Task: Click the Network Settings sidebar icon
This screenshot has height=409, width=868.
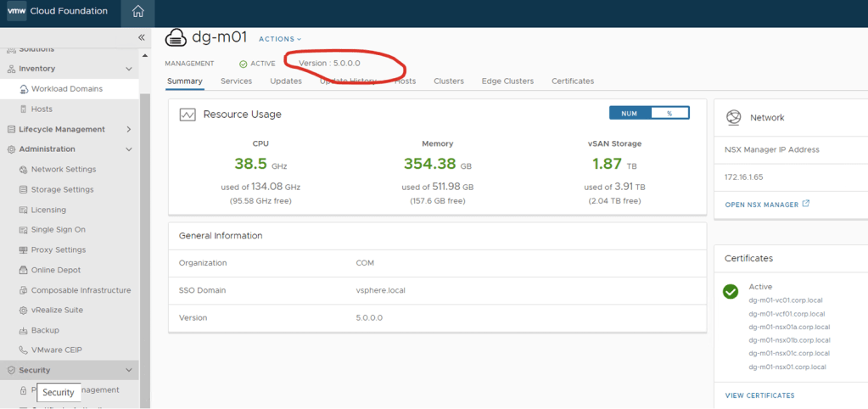Action: (x=24, y=170)
